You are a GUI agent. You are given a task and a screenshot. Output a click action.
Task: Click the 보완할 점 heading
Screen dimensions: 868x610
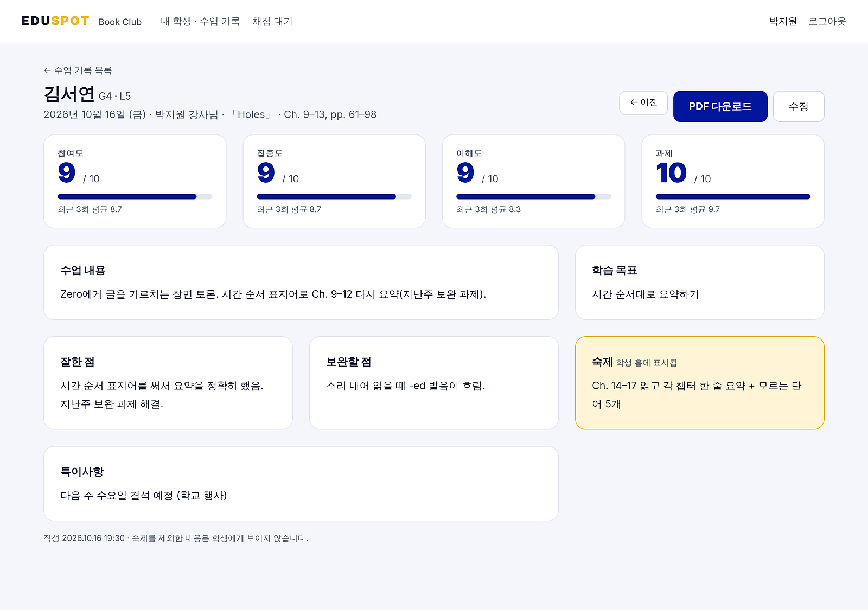tap(349, 362)
